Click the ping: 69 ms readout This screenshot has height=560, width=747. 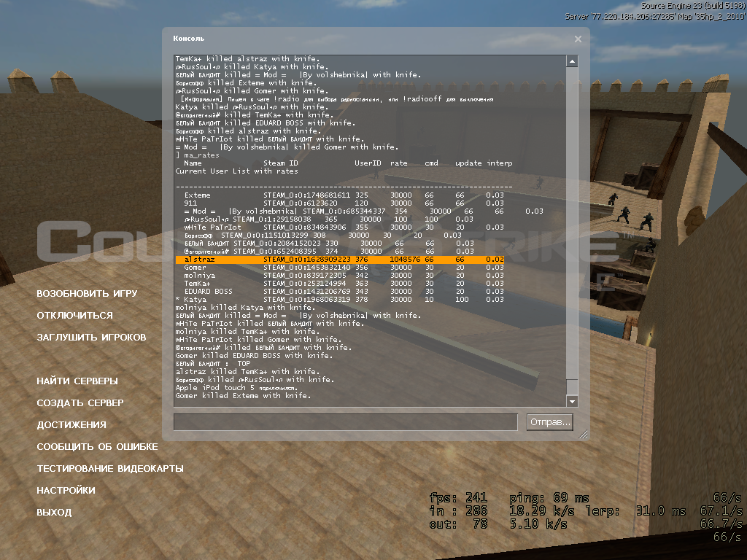coord(549,498)
